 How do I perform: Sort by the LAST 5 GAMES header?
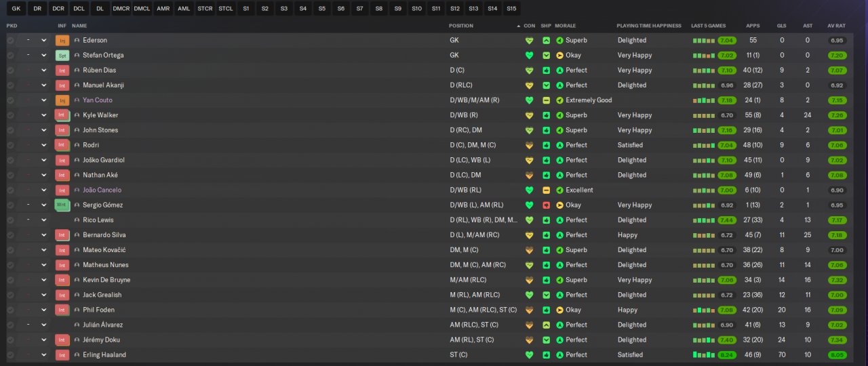pos(709,26)
